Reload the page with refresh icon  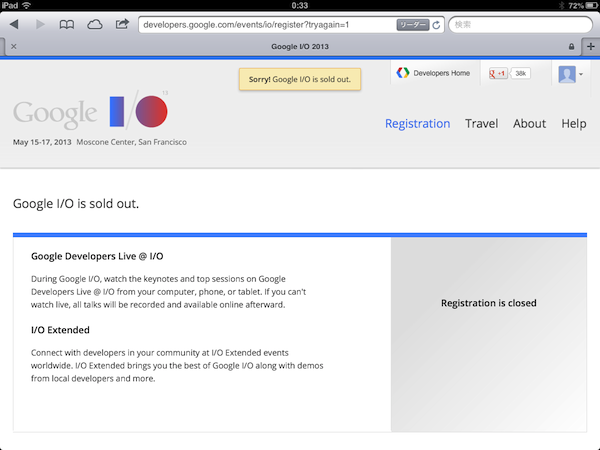(x=436, y=25)
